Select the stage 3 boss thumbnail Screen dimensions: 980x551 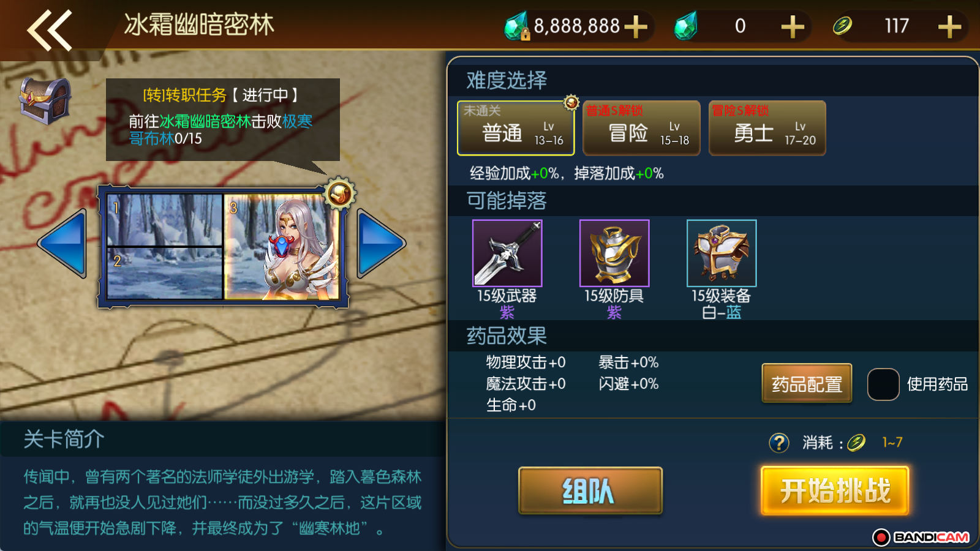pyautogui.click(x=281, y=247)
